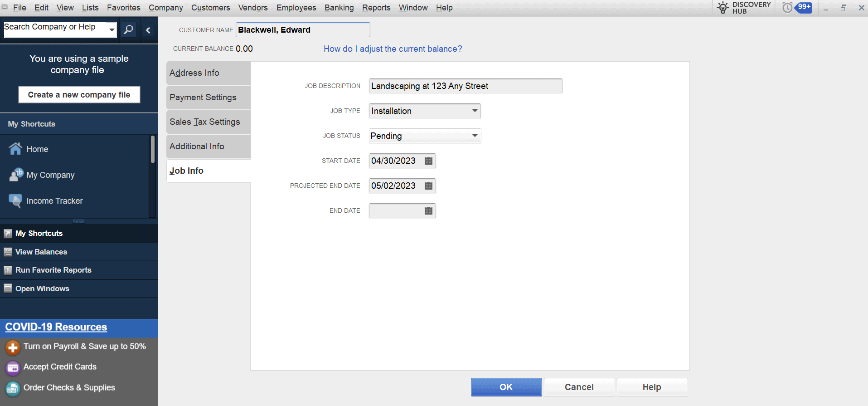The image size is (868, 406).
Task: Switch to the Additional Info tab
Action: point(209,147)
